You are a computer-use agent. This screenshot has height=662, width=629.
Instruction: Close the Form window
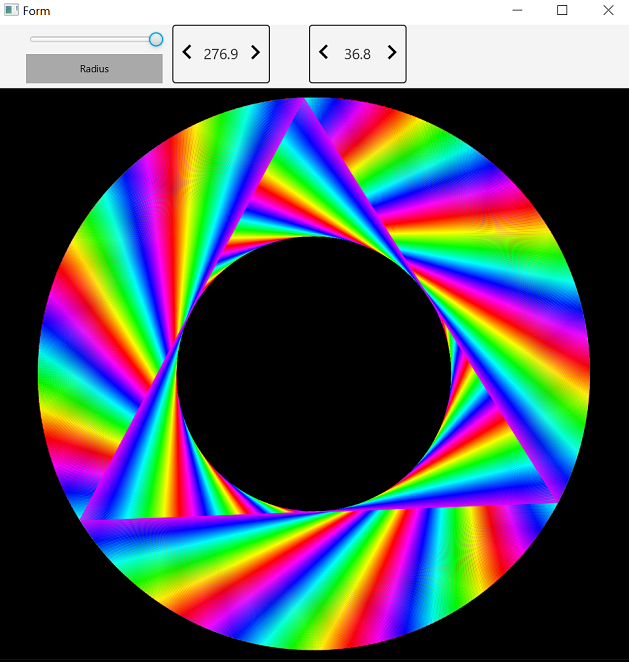pos(608,10)
